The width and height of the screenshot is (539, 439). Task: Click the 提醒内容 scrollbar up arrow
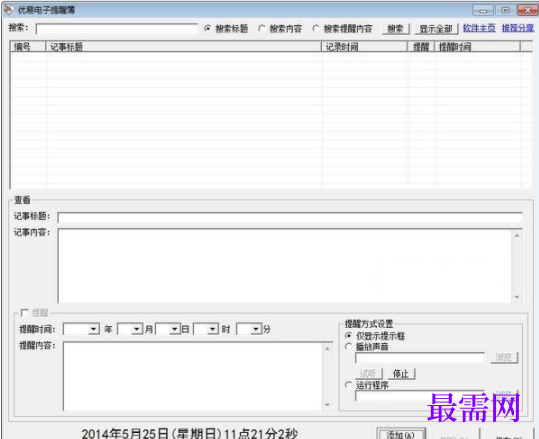pyautogui.click(x=327, y=348)
